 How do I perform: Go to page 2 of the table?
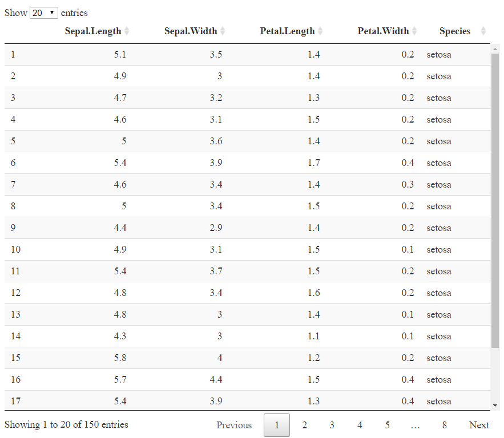(x=304, y=425)
